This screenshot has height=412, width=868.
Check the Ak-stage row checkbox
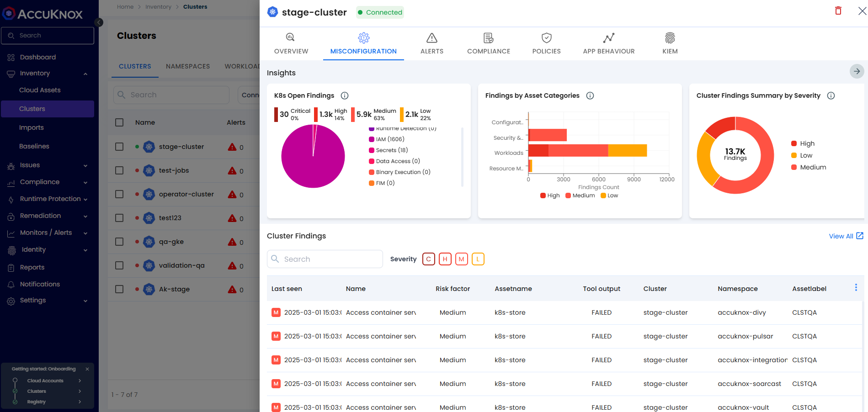(119, 289)
